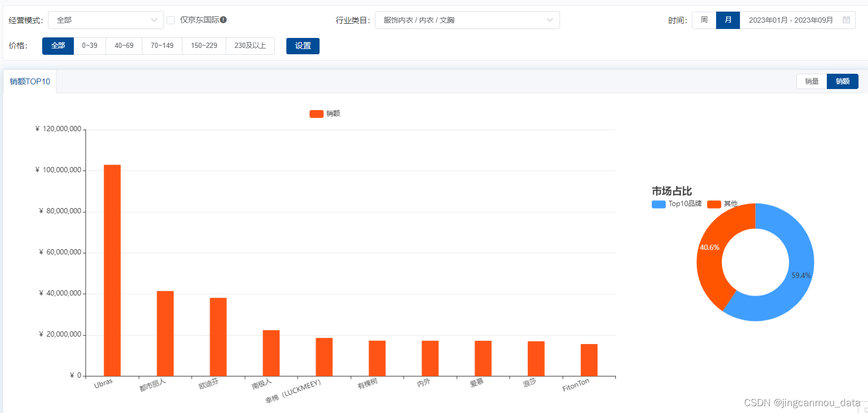Choose the 40~69 price range

pos(124,46)
